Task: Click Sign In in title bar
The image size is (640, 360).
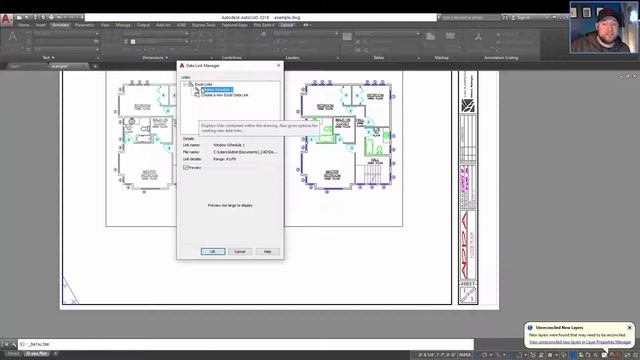Action: [523, 18]
